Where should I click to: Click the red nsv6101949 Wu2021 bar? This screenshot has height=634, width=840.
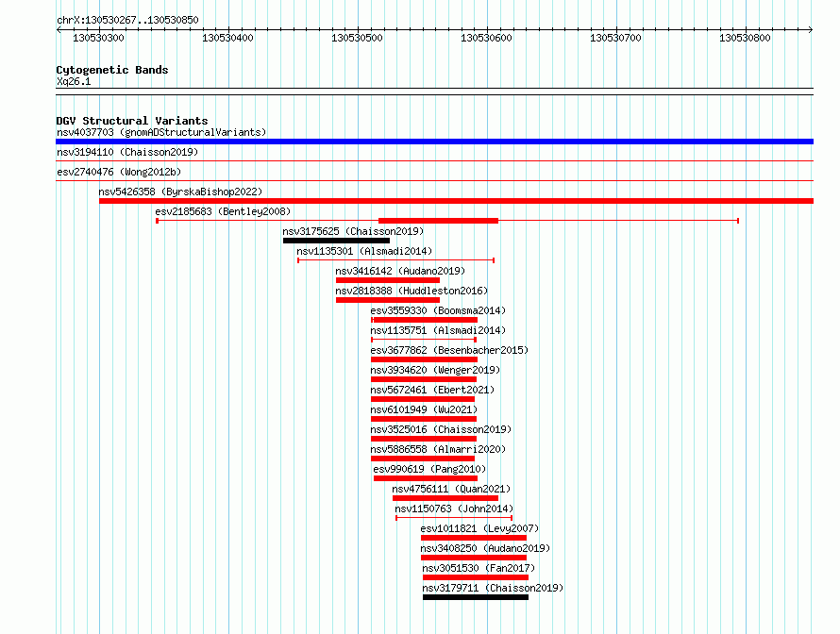pos(424,419)
